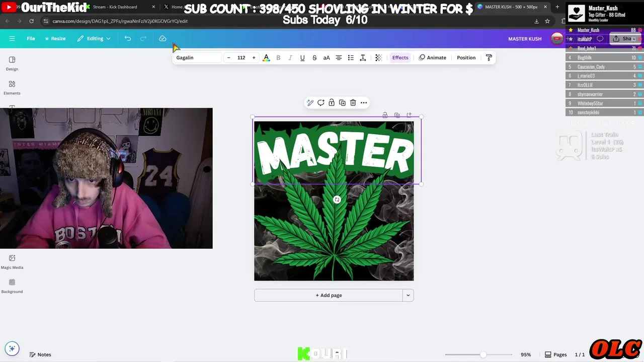Open the Animate options
644x362 pixels.
(x=433, y=58)
